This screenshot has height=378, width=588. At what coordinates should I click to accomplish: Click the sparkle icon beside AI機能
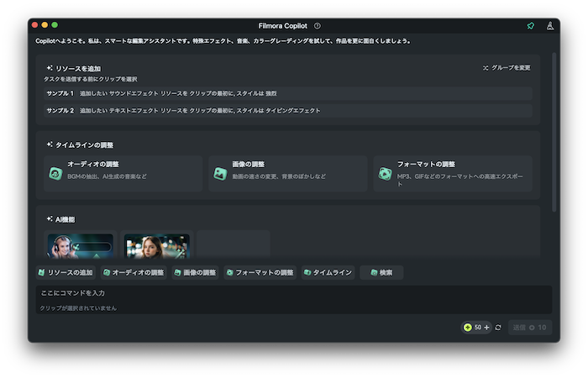(50, 218)
